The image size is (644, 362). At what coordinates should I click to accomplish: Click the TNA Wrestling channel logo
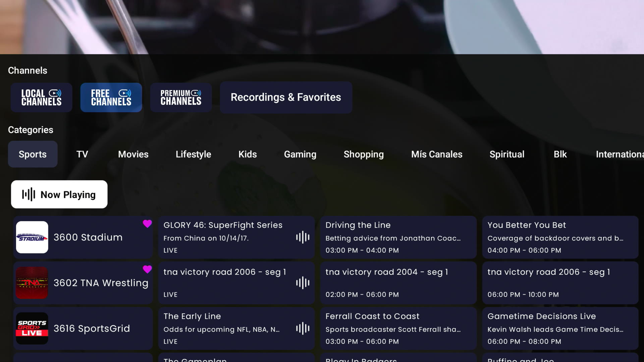pyautogui.click(x=32, y=283)
